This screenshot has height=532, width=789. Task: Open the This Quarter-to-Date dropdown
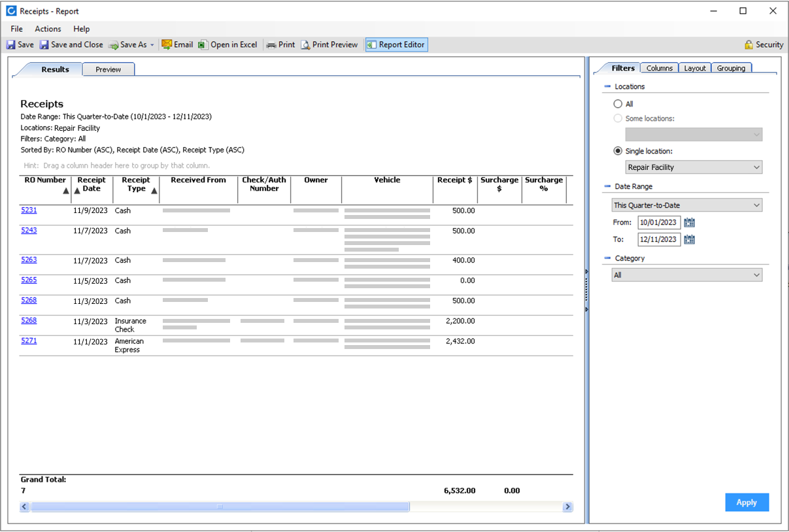coord(687,205)
